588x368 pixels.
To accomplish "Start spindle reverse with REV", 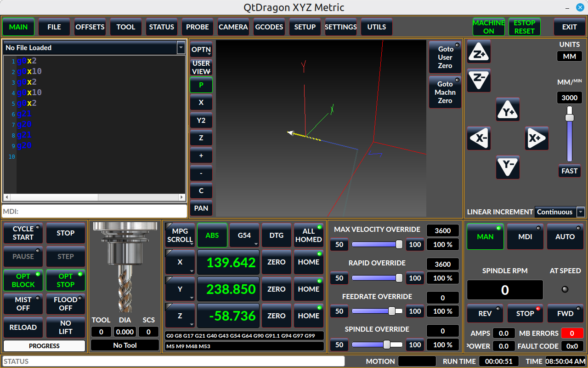I will [485, 313].
